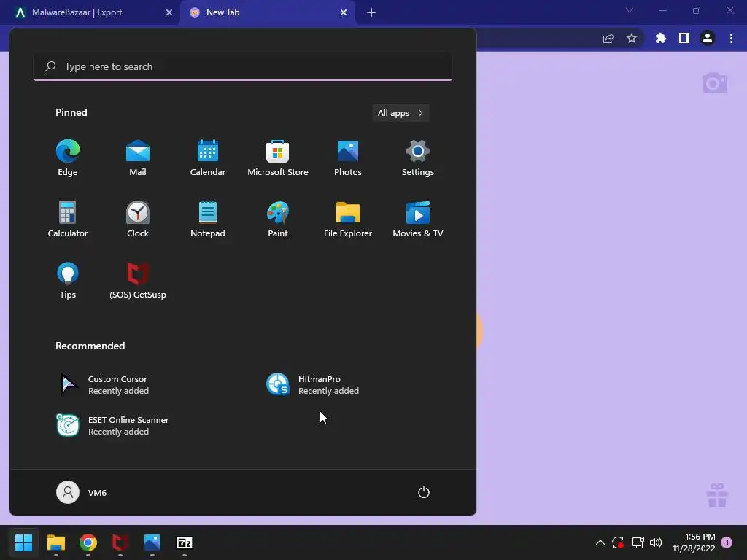Open the volume tray icon
This screenshot has height=560, width=747.
656,542
